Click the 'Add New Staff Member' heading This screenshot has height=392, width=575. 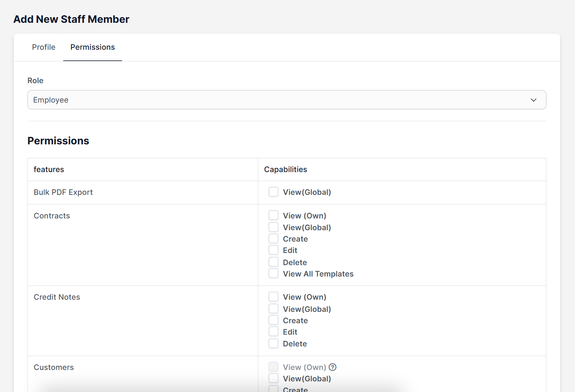point(71,19)
